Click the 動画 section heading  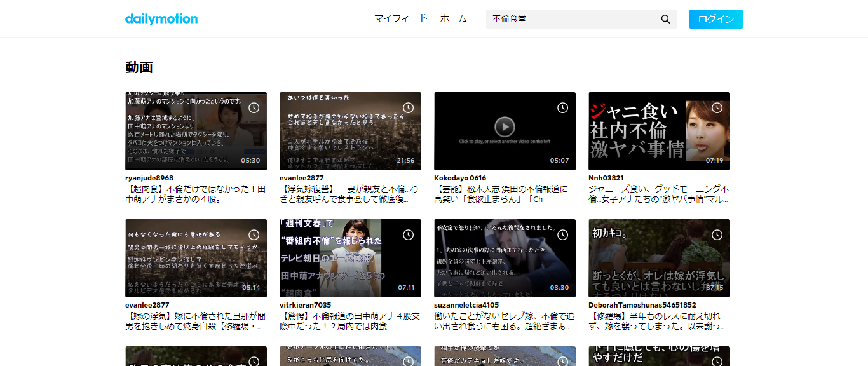(139, 67)
